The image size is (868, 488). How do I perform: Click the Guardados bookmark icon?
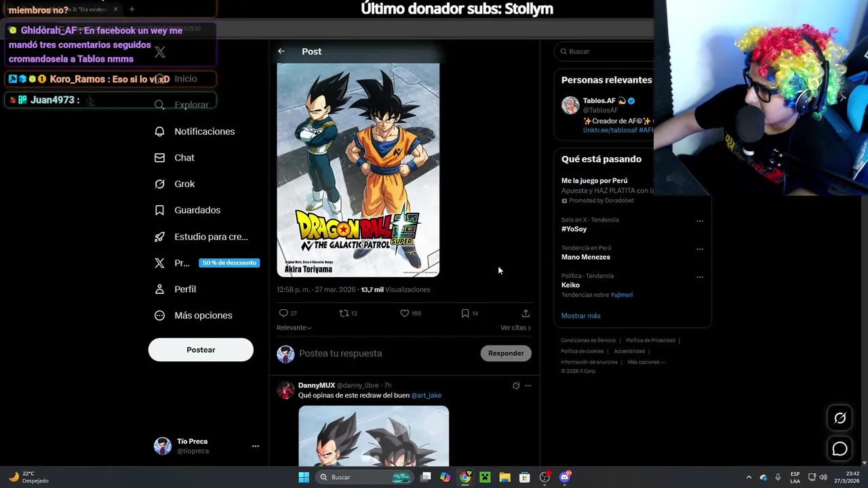pos(159,210)
